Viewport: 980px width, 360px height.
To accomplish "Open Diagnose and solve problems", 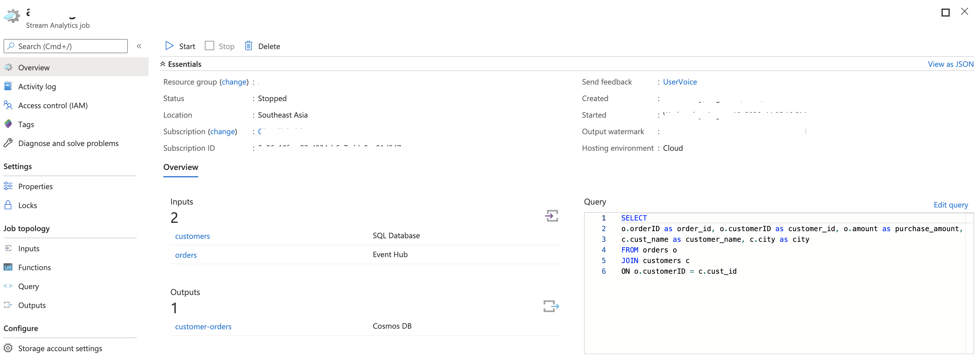I will tap(68, 143).
